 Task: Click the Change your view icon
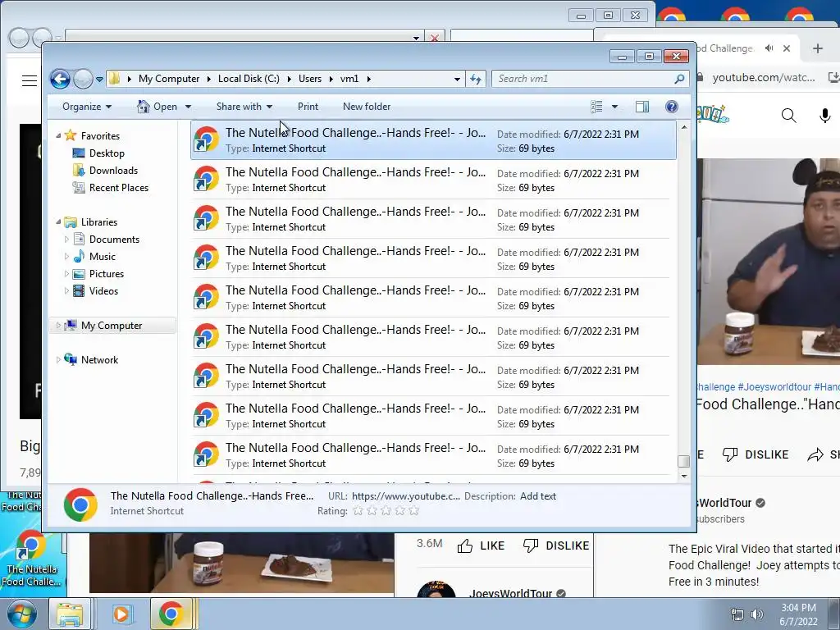(x=597, y=107)
